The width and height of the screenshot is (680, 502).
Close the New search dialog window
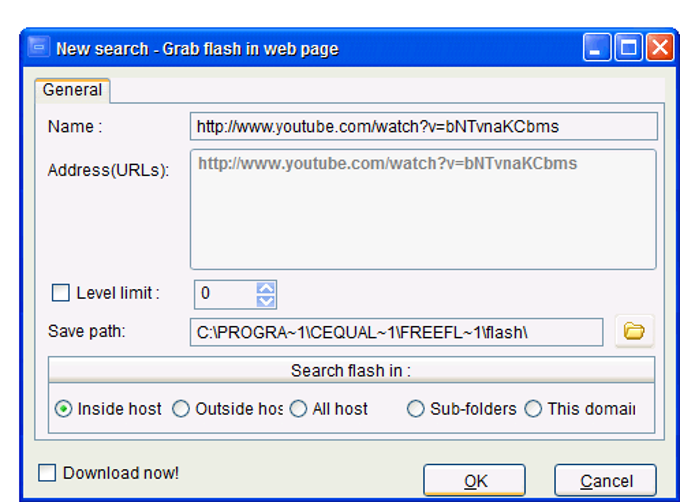(660, 47)
